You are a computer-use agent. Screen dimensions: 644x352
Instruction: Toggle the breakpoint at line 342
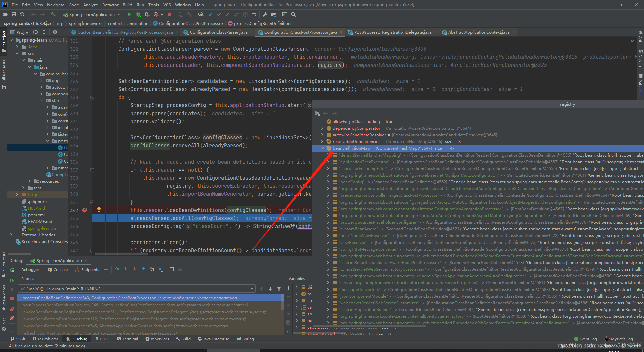[85, 210]
